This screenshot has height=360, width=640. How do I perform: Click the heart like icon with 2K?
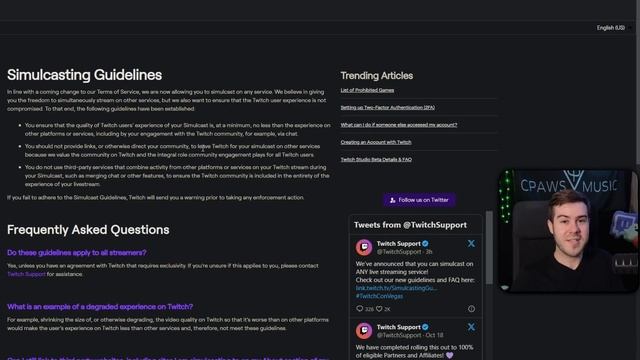tap(379, 309)
